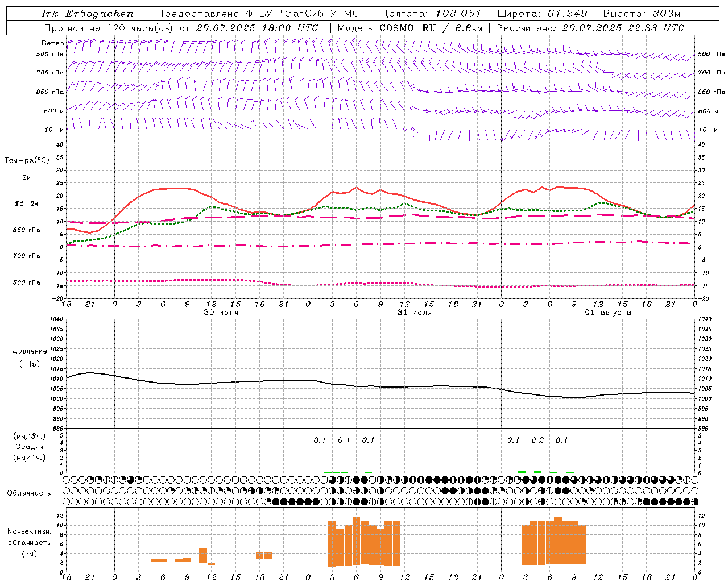This screenshot has width=728, height=582.
Task: Click the 0.2 precipitation value
Action: tap(537, 440)
